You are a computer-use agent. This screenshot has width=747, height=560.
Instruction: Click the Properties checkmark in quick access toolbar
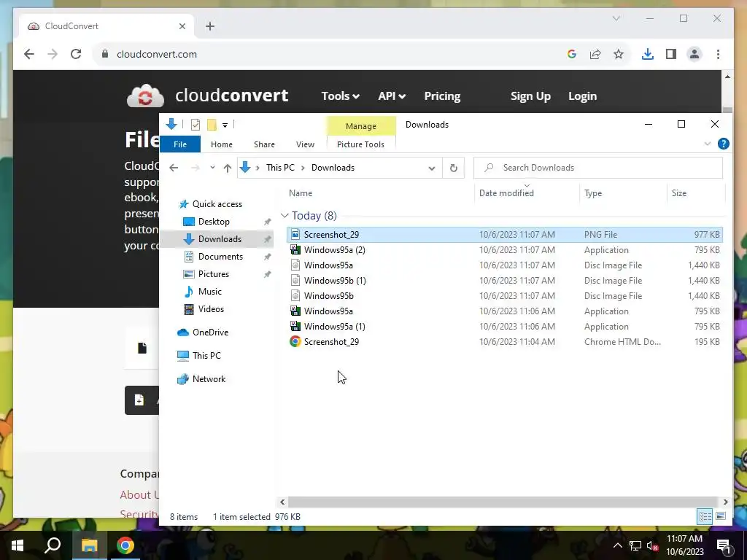[196, 125]
